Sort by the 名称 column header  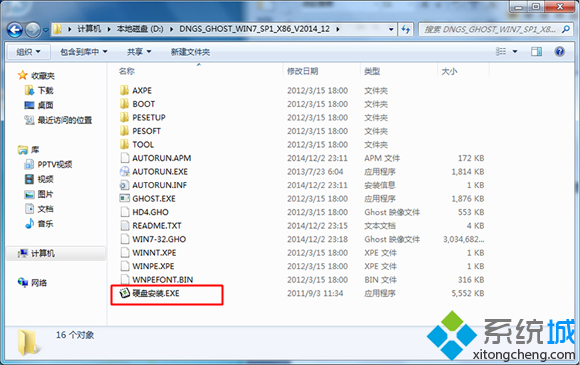(127, 71)
